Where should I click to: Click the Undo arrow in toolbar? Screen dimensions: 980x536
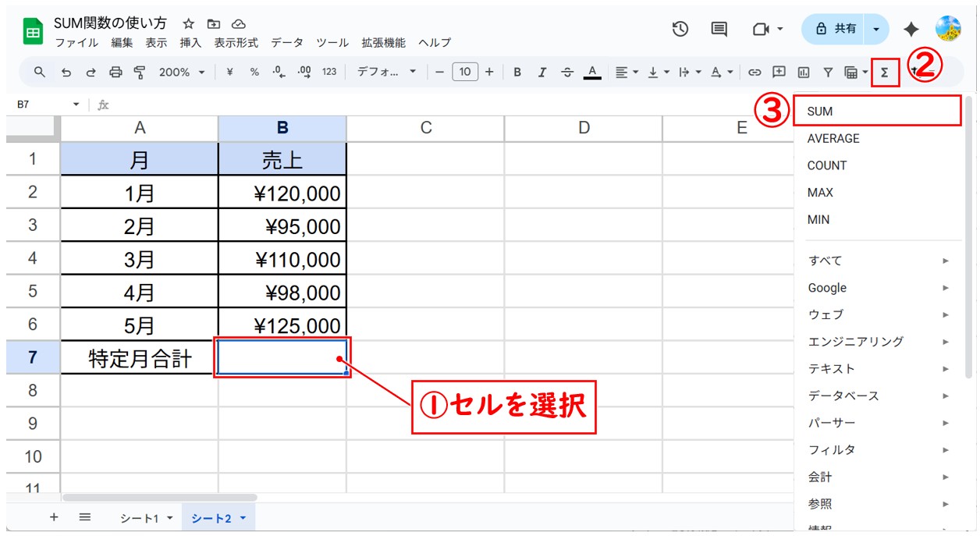coord(66,73)
